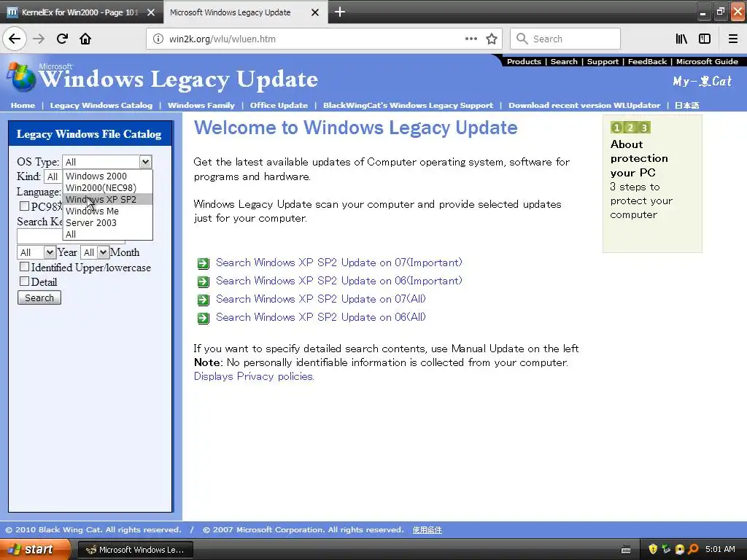
Task: Open Displays Privacy policies link
Action: [253, 376]
